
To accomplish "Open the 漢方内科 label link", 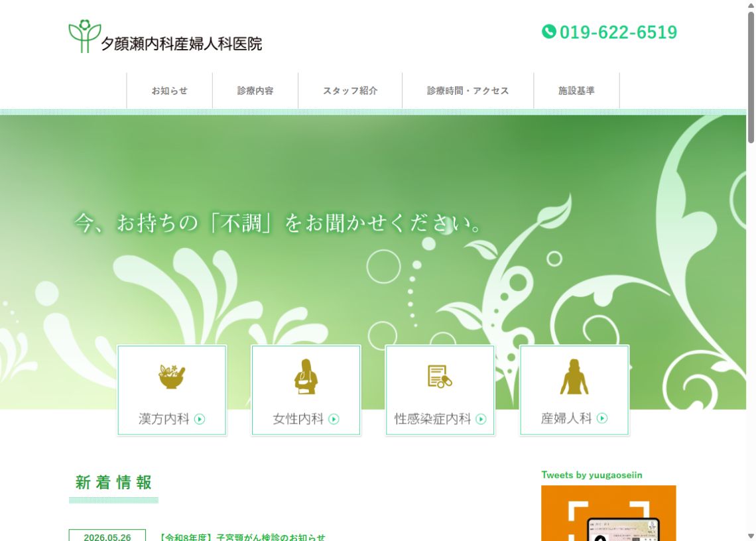I will point(164,419).
